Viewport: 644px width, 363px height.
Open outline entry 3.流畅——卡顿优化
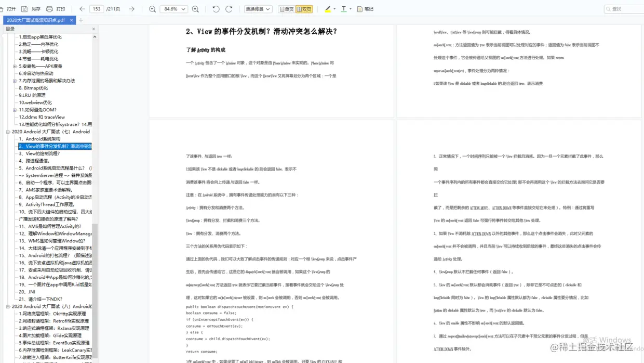[x=38, y=51]
